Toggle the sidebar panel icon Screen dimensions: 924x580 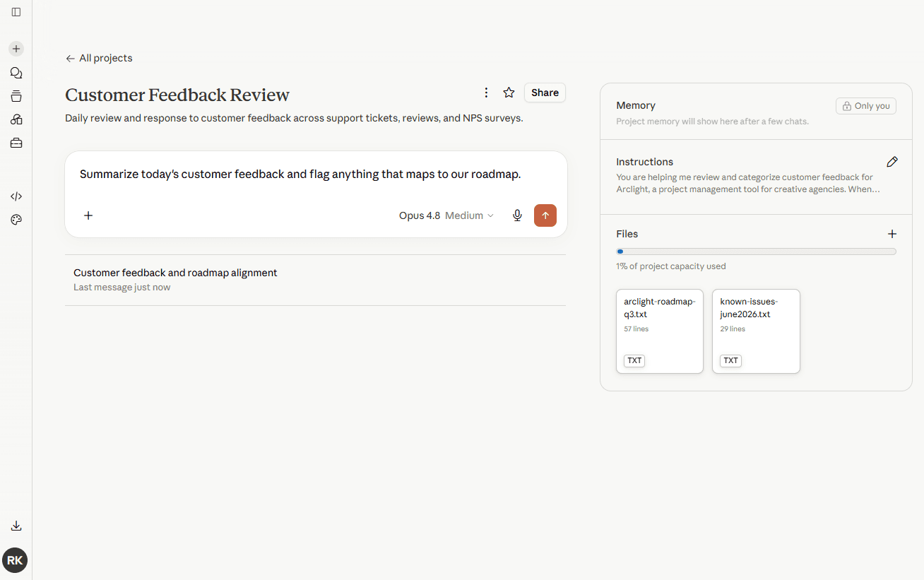tap(16, 12)
